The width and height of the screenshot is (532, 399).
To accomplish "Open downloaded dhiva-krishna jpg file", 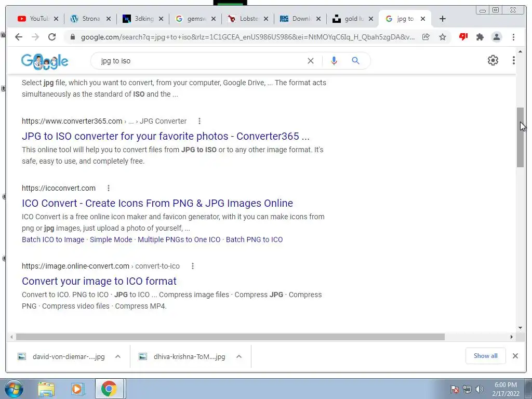I will [182, 356].
